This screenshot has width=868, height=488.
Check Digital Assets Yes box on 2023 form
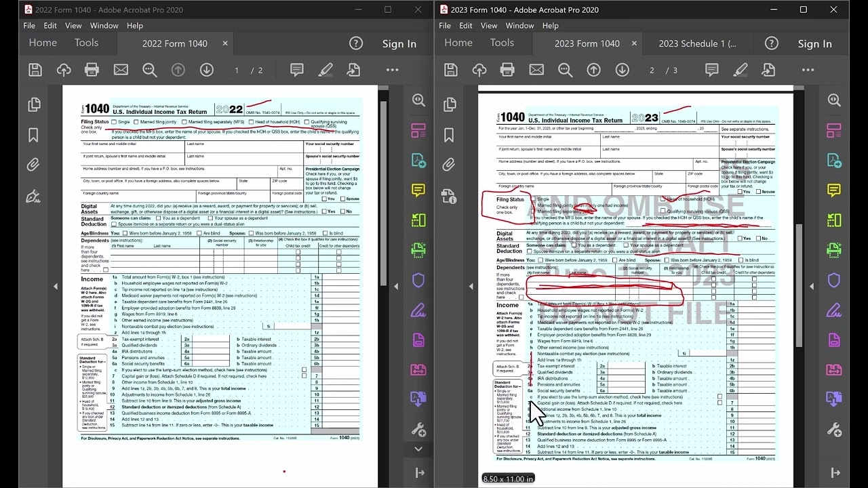(740, 239)
